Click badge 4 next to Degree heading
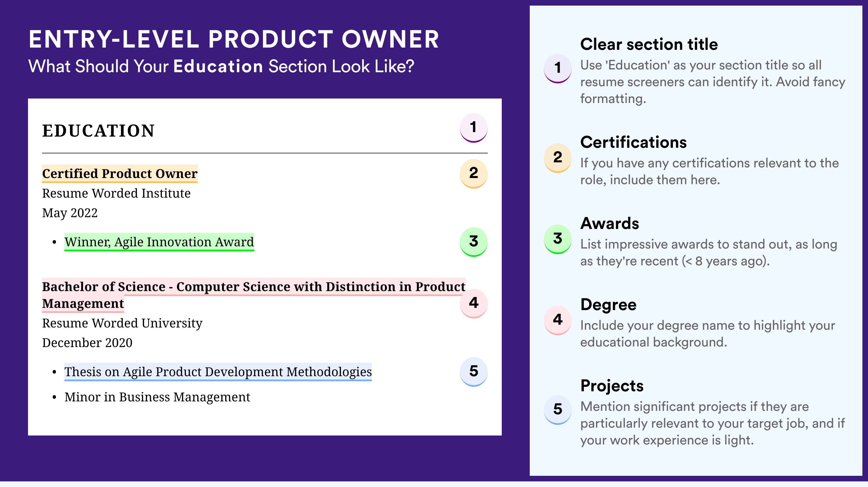 point(557,320)
